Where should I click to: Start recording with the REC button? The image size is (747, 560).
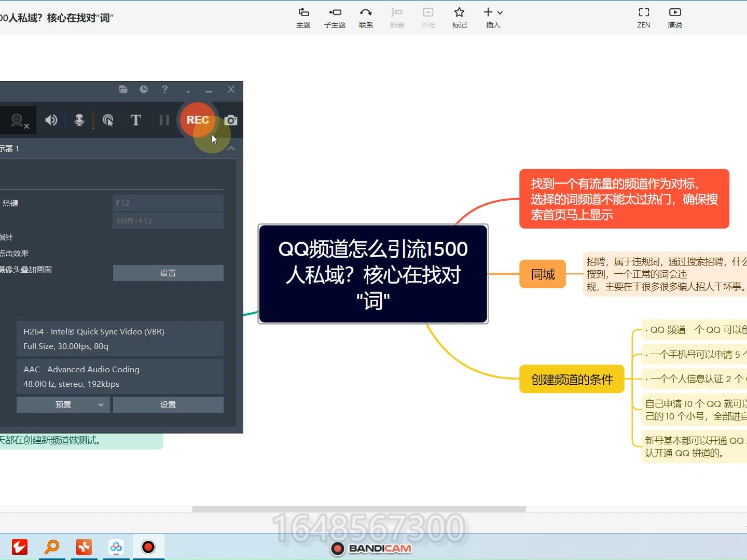tap(198, 120)
